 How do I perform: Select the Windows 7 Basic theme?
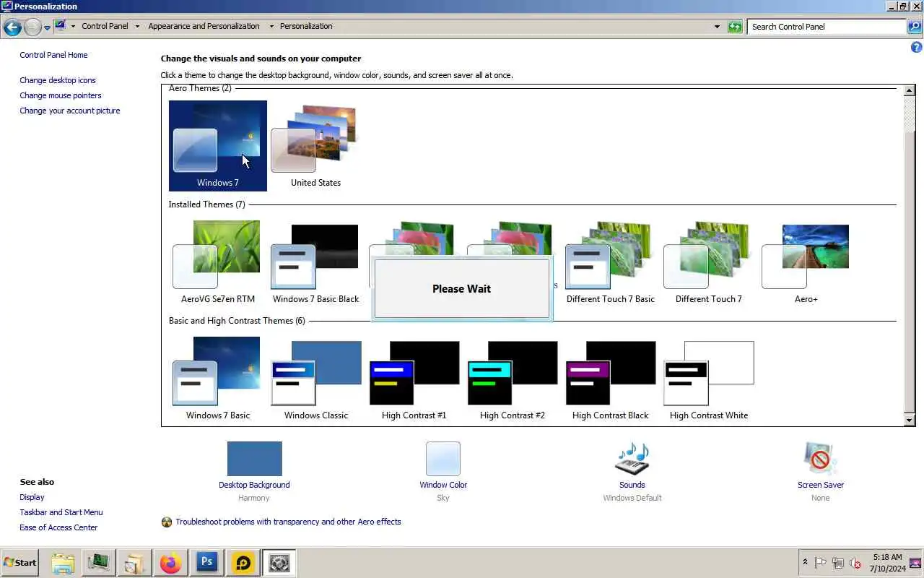[218, 379]
